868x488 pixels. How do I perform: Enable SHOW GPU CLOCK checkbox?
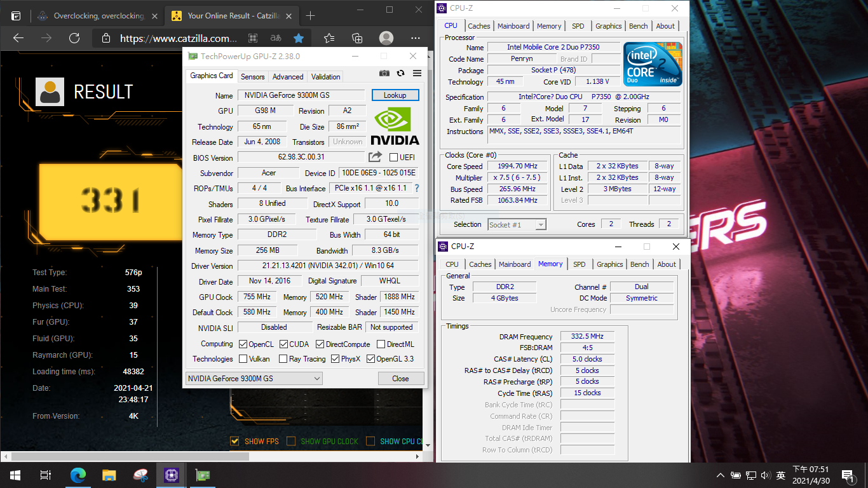point(291,441)
